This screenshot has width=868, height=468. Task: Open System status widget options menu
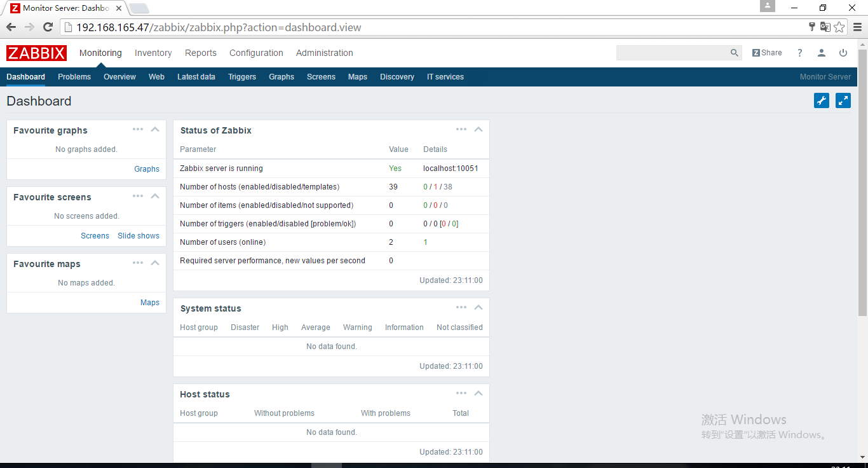[x=461, y=307]
